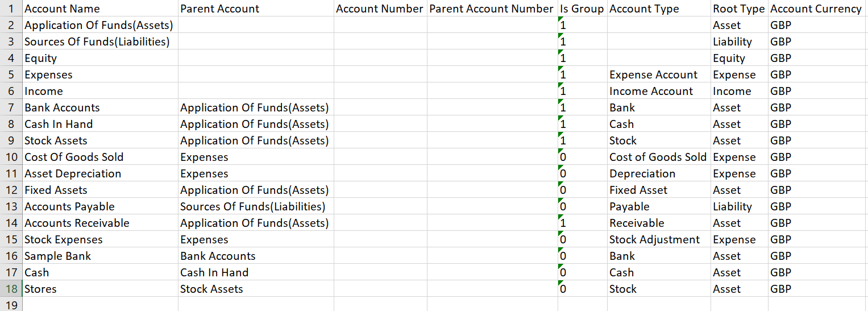Select the "Cash In Hand" parent account cell
Viewport: 868px width, 311px height.
tap(214, 272)
